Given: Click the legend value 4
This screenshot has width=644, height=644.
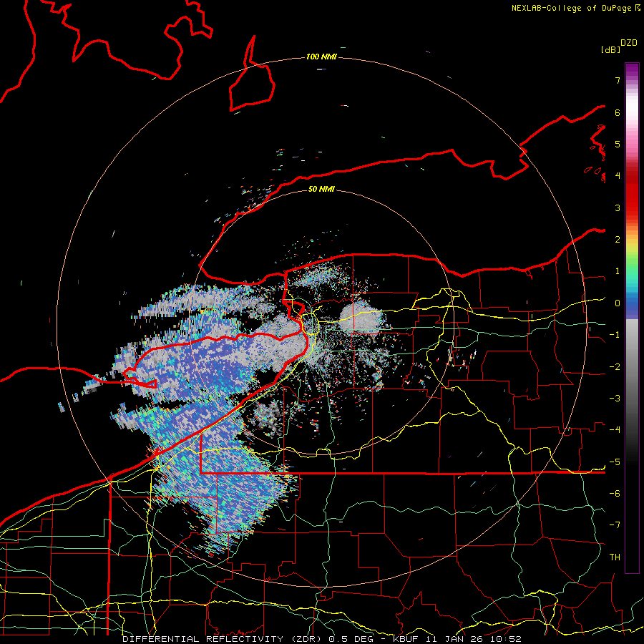Looking at the screenshot, I should click(x=618, y=176).
